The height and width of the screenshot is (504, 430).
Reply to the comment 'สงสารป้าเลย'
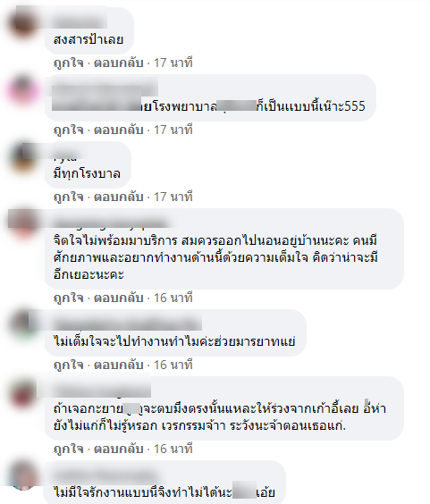(118, 63)
